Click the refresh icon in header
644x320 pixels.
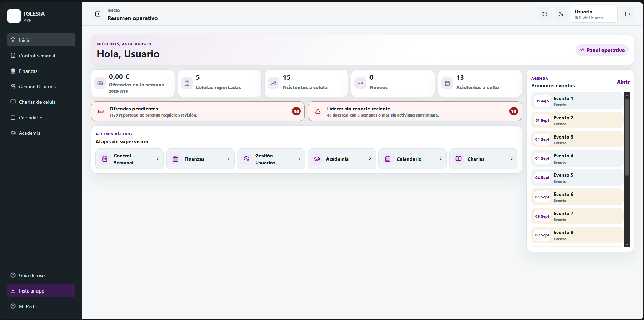[545, 14]
